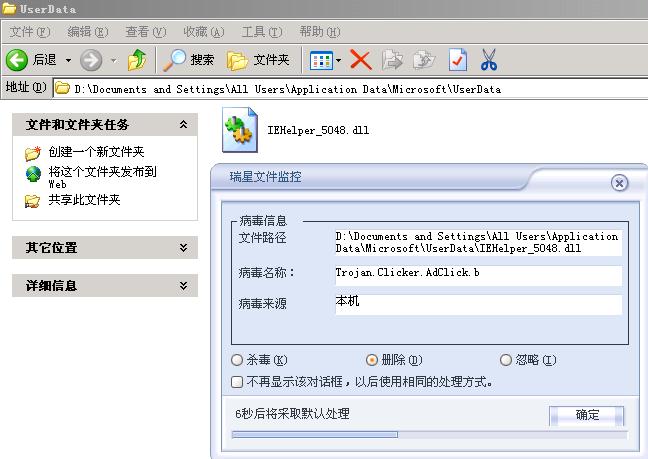The image size is (648, 459).
Task: Open the 帮助(H) menu
Action: click(x=319, y=32)
